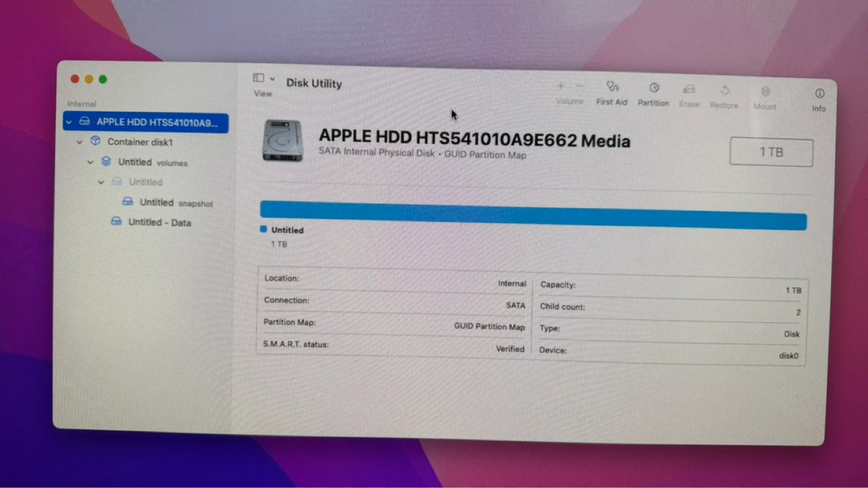This screenshot has width=868, height=488.
Task: Open the Info panel
Action: point(819,100)
